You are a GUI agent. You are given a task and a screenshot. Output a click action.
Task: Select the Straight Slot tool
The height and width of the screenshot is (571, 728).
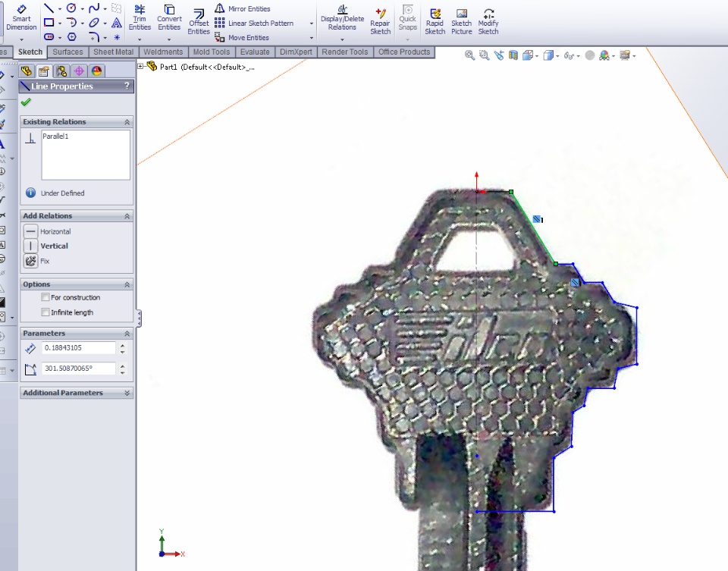pyautogui.click(x=49, y=36)
